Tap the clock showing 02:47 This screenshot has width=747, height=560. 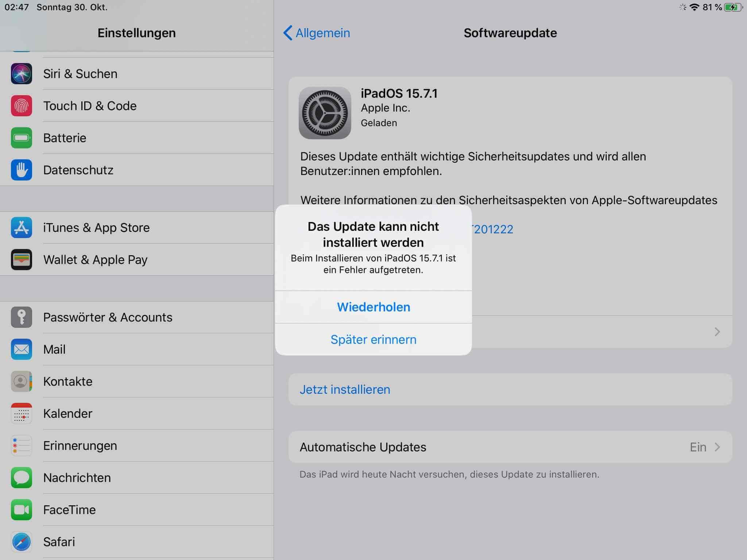tap(16, 7)
